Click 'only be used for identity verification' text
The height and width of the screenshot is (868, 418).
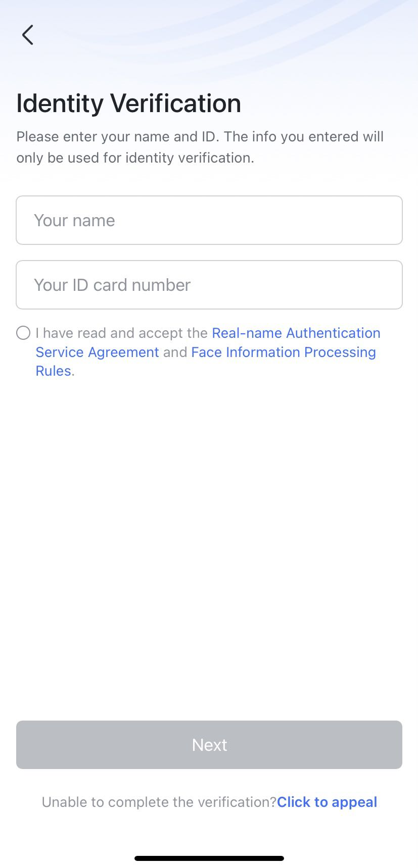pos(135,158)
